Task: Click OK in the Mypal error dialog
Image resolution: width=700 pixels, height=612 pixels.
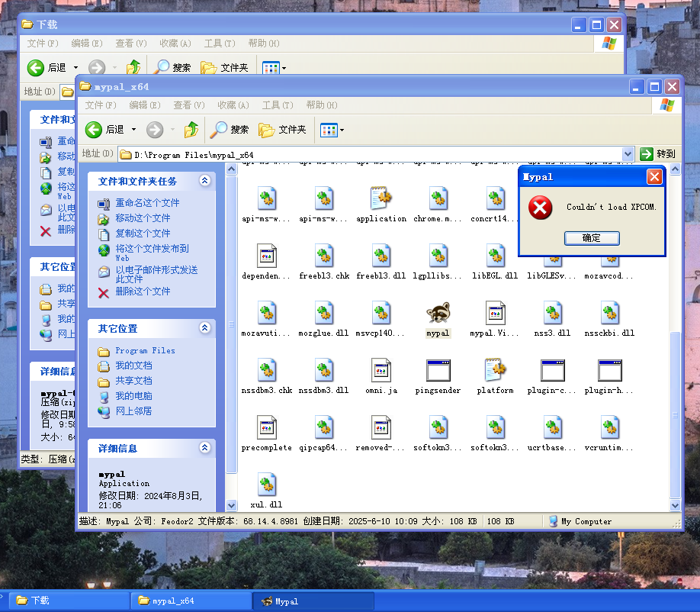Action: coord(592,238)
